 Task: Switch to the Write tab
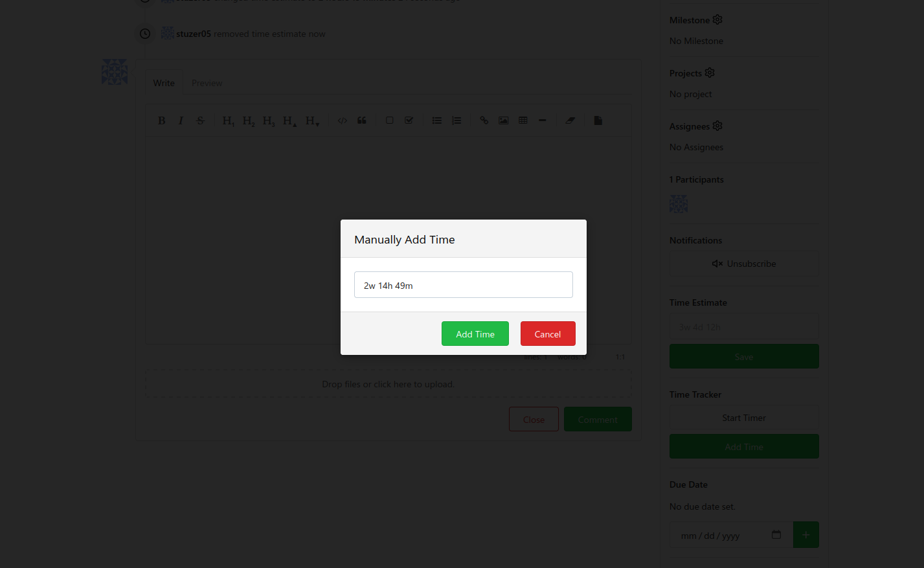point(164,83)
